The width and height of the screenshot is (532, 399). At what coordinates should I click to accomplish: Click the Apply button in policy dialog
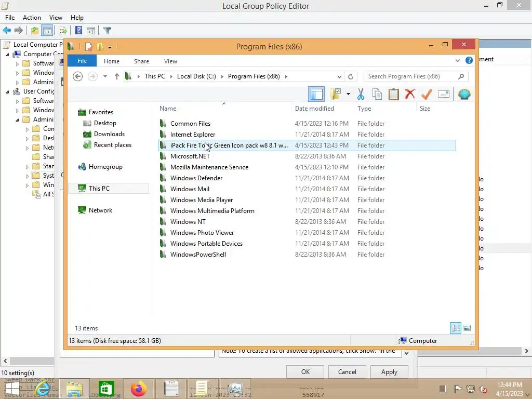[389, 372]
